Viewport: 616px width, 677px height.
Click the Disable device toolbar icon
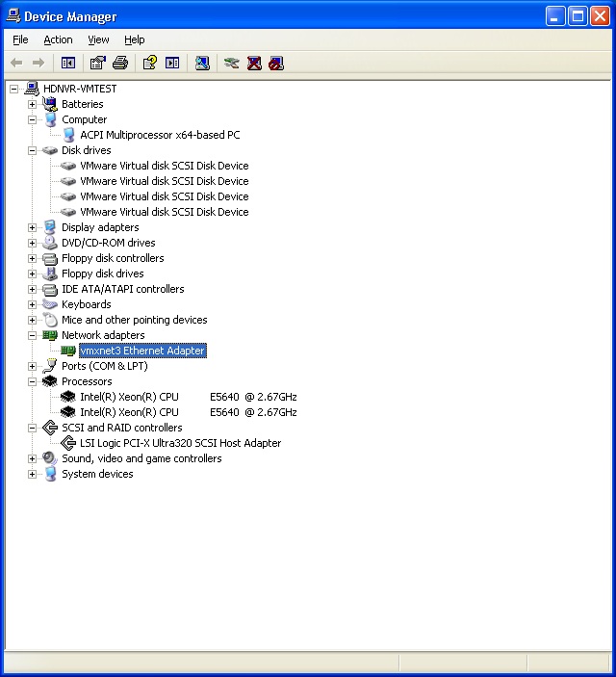(276, 63)
